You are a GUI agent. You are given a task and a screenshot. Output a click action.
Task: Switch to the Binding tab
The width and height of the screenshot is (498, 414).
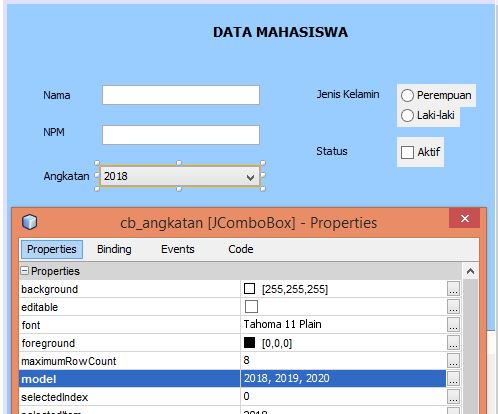tap(114, 249)
